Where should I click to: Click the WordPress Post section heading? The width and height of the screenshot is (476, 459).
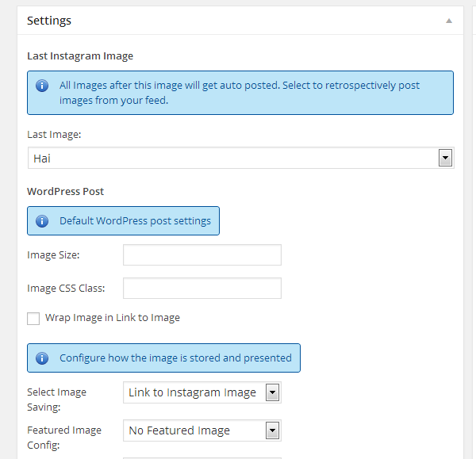pyautogui.click(x=66, y=191)
